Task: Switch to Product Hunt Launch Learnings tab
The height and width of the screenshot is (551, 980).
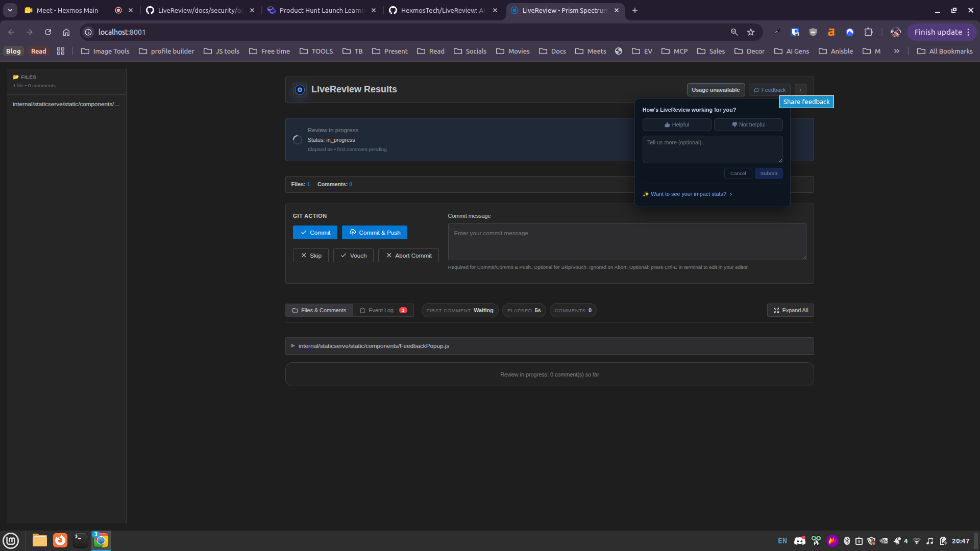Action: 323,10
